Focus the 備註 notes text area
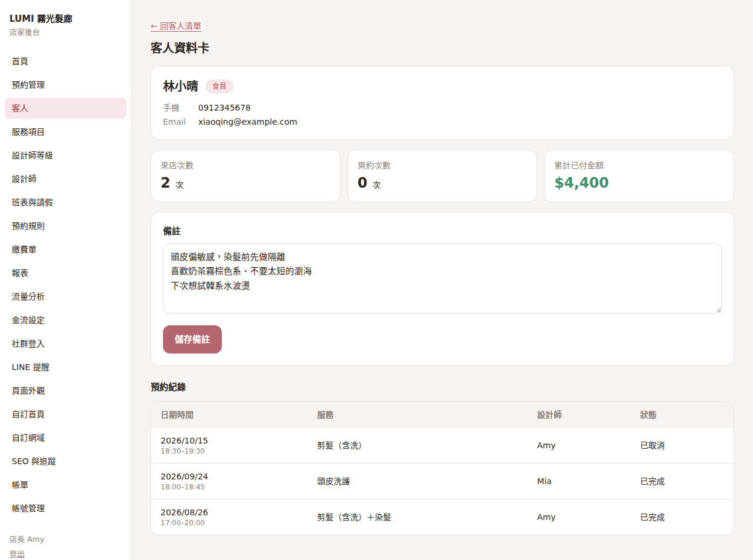The height and width of the screenshot is (560, 753). (442, 278)
